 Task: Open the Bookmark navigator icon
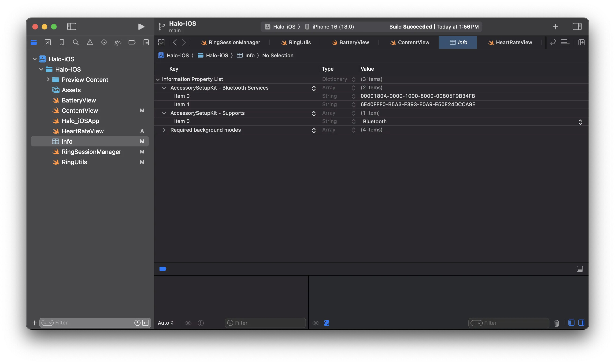[x=62, y=42]
